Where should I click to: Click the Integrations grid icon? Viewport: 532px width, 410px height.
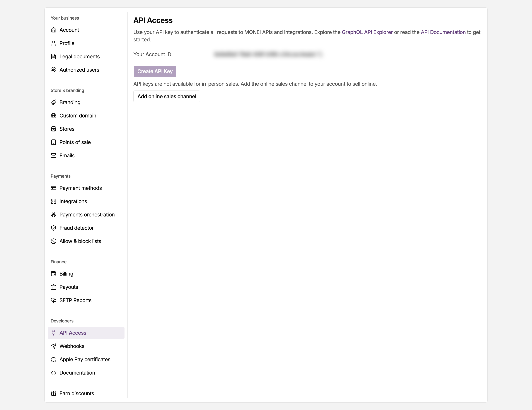(x=54, y=201)
